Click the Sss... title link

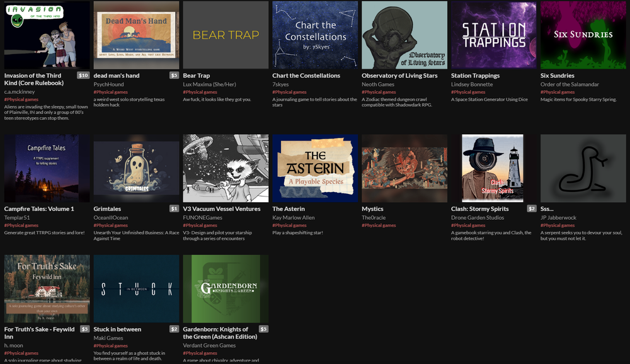[547, 209]
